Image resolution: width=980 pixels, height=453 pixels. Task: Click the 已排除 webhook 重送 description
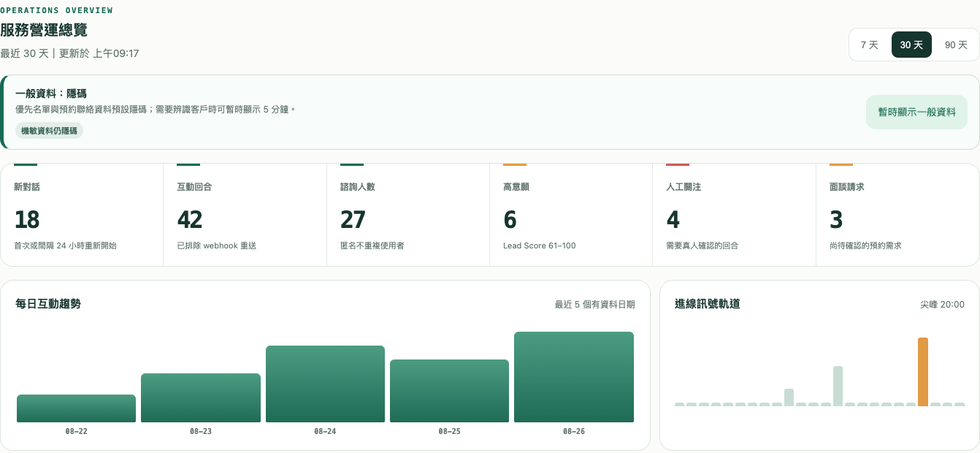pyautogui.click(x=217, y=245)
